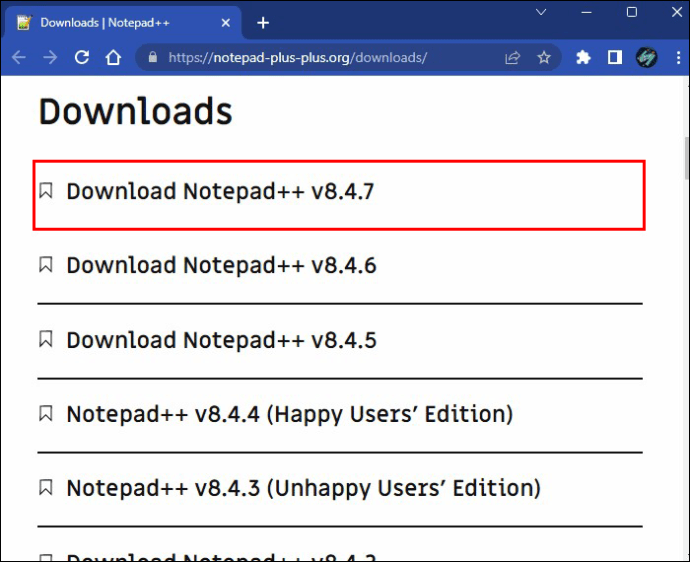
Task: Go back to the previous page
Action: coord(18,57)
